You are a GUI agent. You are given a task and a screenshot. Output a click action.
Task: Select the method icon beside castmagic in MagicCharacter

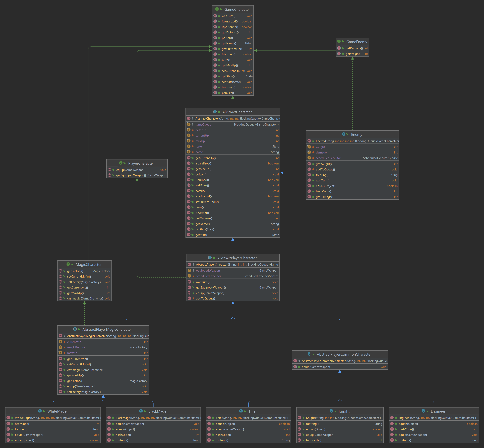click(x=60, y=298)
